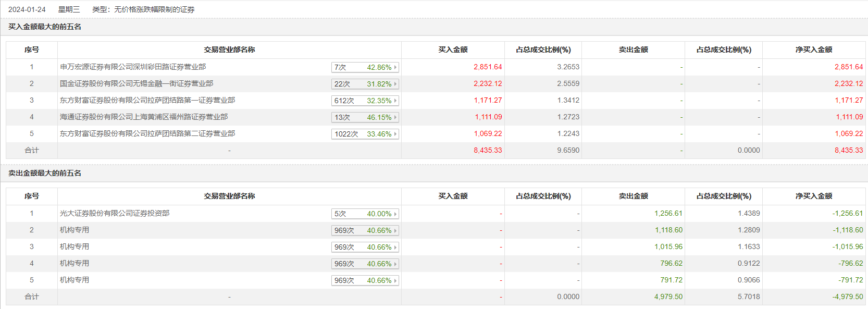Expand 国金证券 无锡金融一街 22次 31.82% dropdown
868x309 pixels.
[x=365, y=84]
